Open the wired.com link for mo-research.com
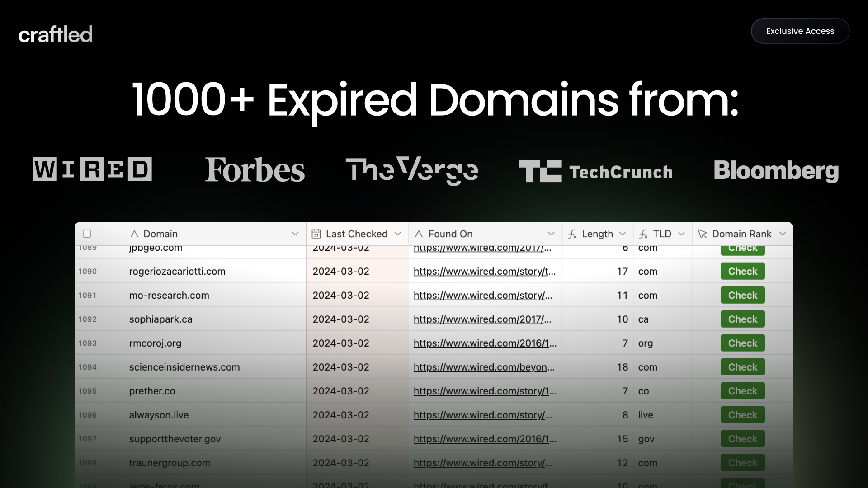This screenshot has width=868, height=488. (x=482, y=296)
